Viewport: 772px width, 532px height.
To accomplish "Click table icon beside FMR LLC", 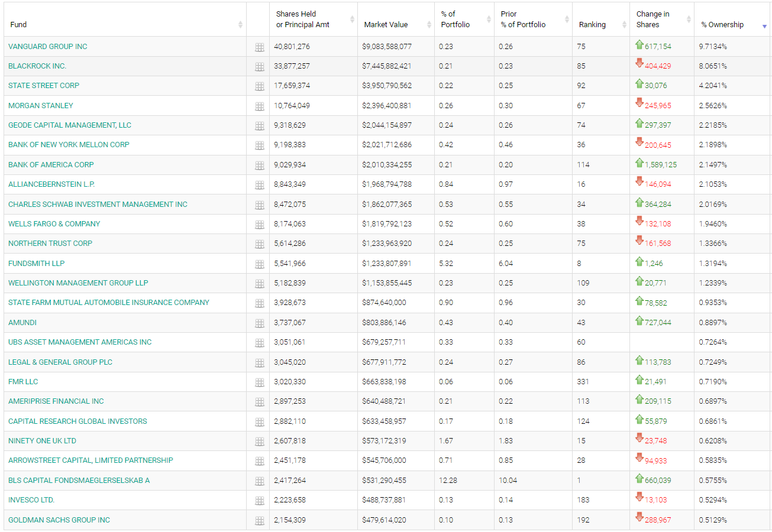I will click(259, 382).
